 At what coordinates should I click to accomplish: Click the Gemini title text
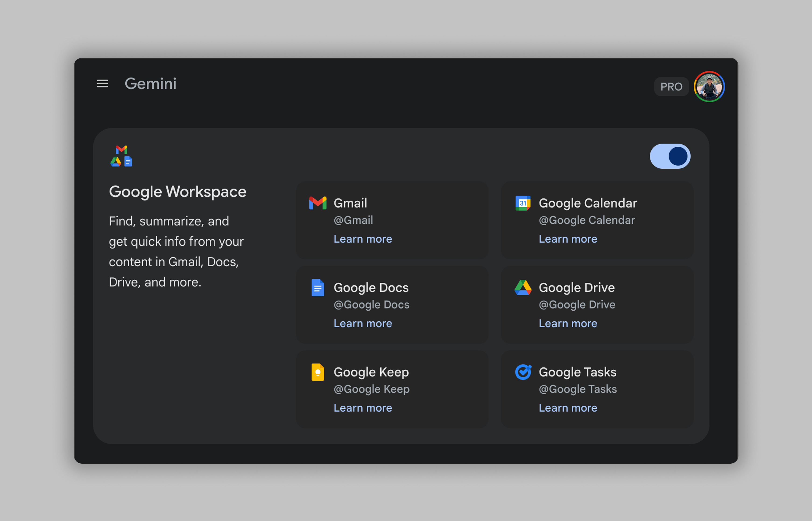pos(150,83)
